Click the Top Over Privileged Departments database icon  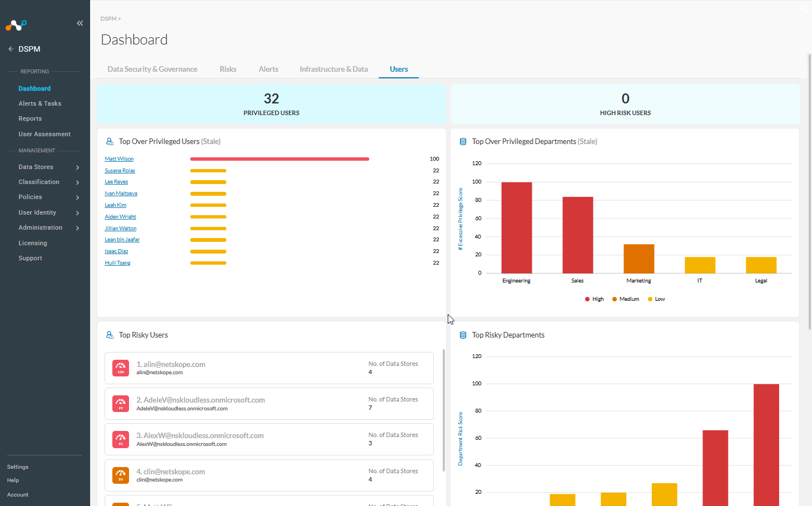coord(463,142)
